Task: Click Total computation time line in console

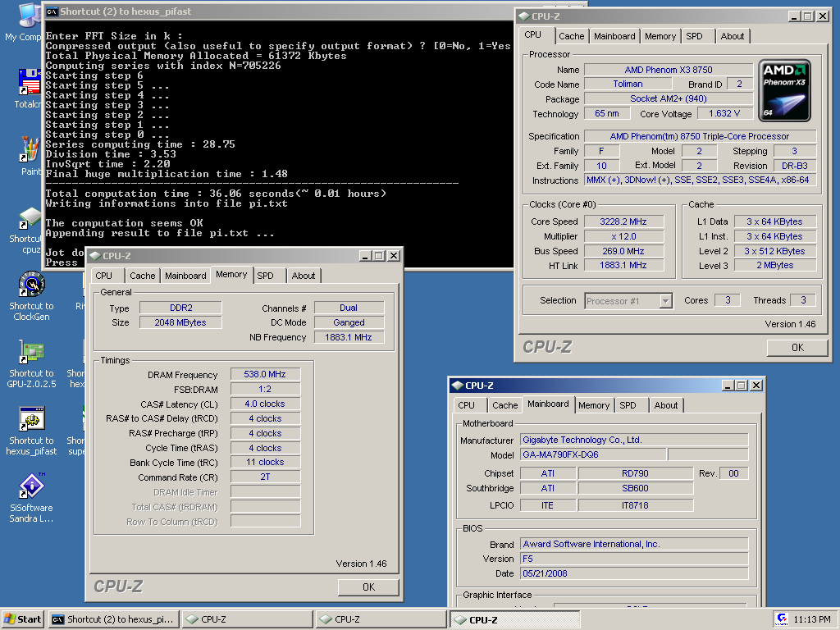Action: click(x=216, y=194)
